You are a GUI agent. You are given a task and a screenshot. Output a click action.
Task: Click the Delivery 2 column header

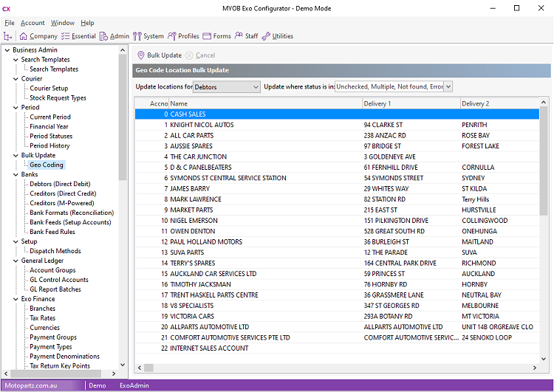click(499, 103)
